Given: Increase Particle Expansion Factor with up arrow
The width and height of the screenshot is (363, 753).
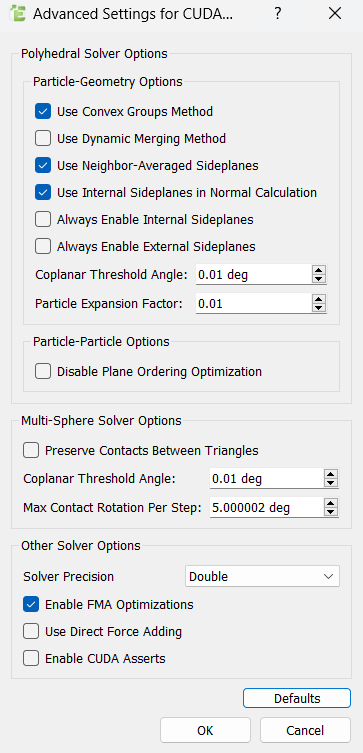Looking at the screenshot, I should 318,299.
